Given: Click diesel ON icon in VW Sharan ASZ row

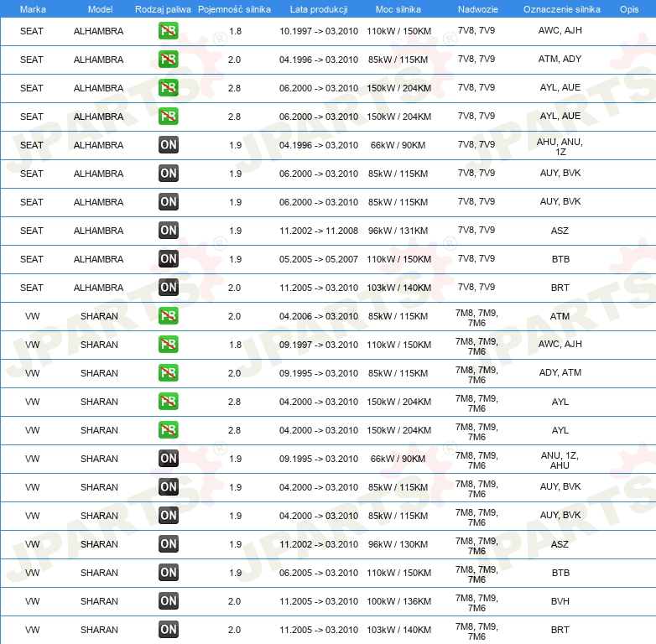Looking at the screenshot, I should [168, 544].
